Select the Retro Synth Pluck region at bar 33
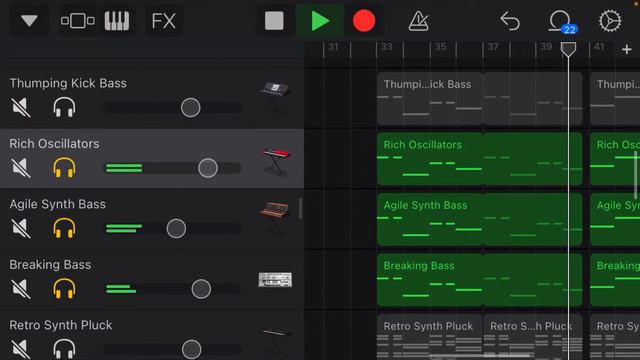This screenshot has height=360, width=640. click(x=430, y=337)
